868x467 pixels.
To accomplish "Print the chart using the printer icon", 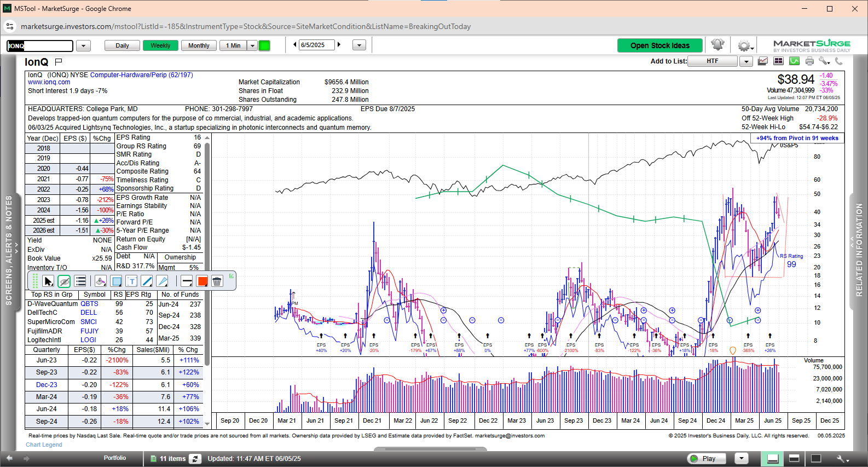I will click(x=809, y=61).
